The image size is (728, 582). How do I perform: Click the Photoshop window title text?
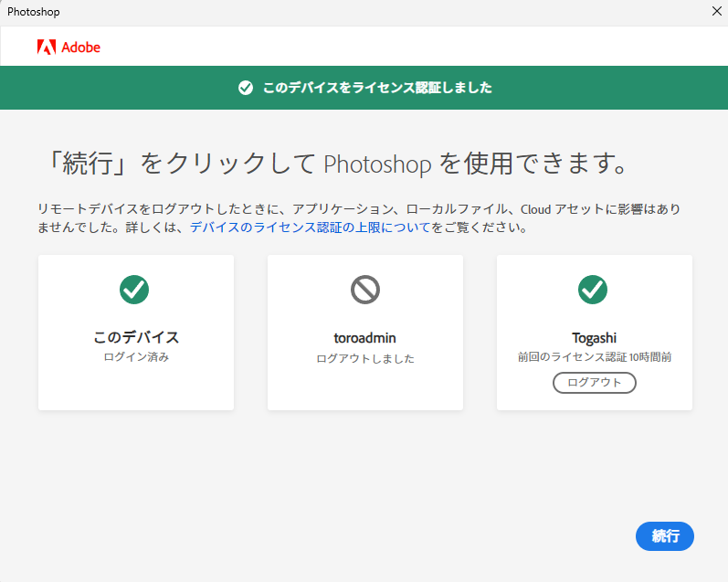click(34, 12)
